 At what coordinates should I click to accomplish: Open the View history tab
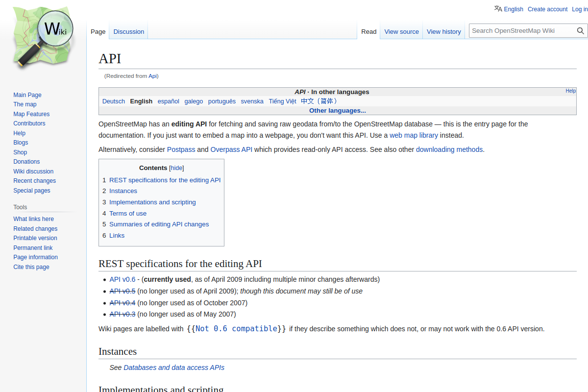[444, 31]
